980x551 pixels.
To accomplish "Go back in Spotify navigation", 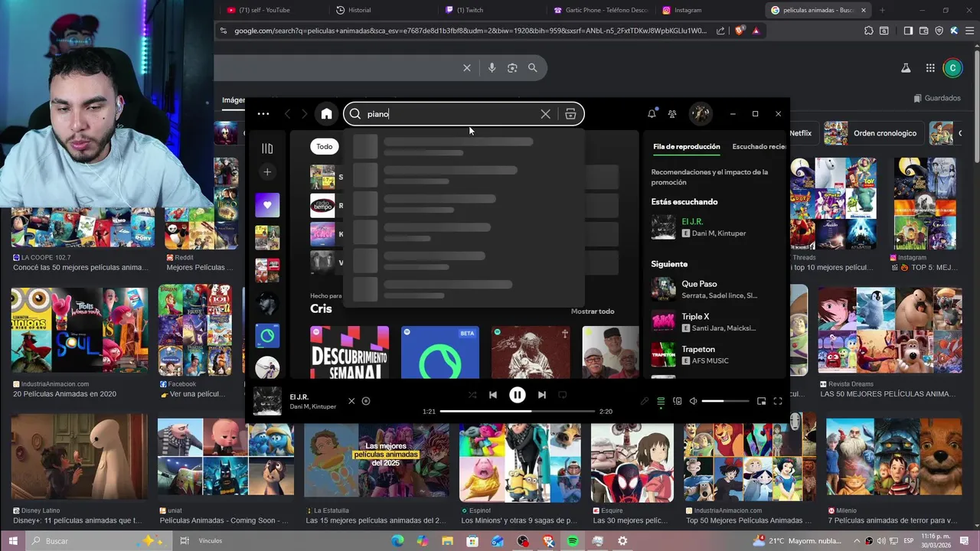I will coord(288,114).
